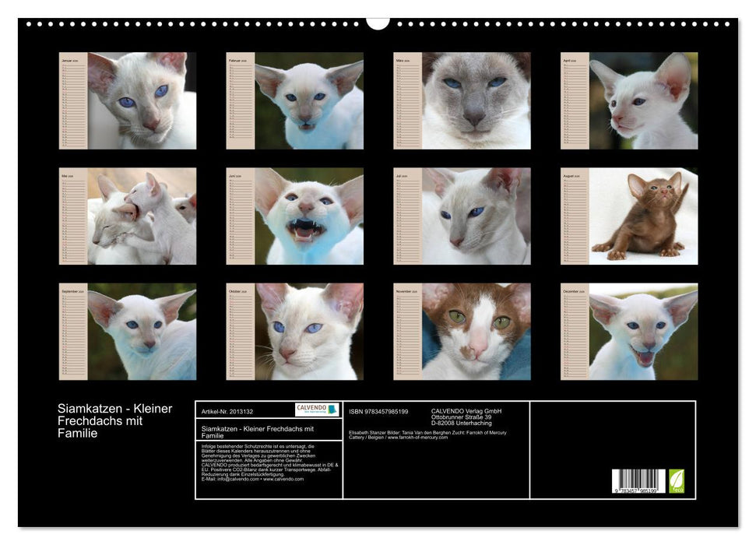756x545 pixels.
Task: Open the Januar cat thumbnail
Action: (142, 100)
